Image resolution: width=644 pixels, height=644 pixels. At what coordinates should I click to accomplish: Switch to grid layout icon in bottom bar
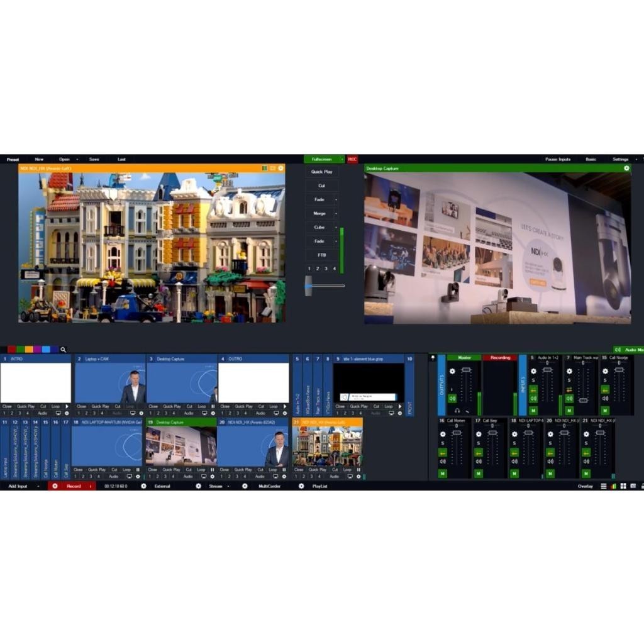623,486
